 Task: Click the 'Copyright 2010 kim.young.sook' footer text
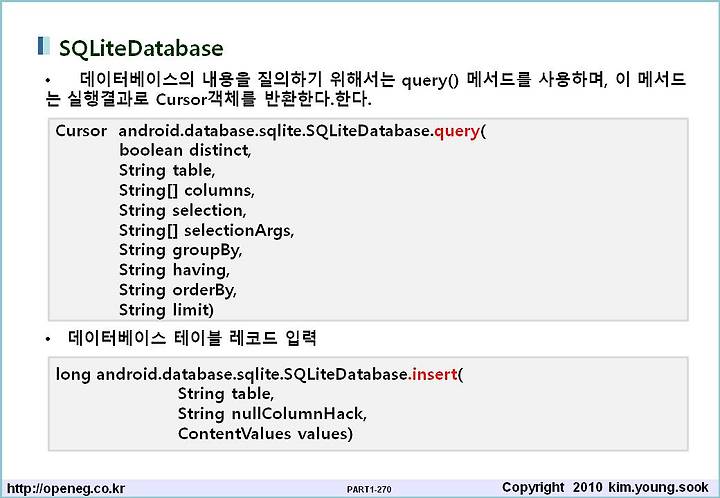[x=605, y=487]
